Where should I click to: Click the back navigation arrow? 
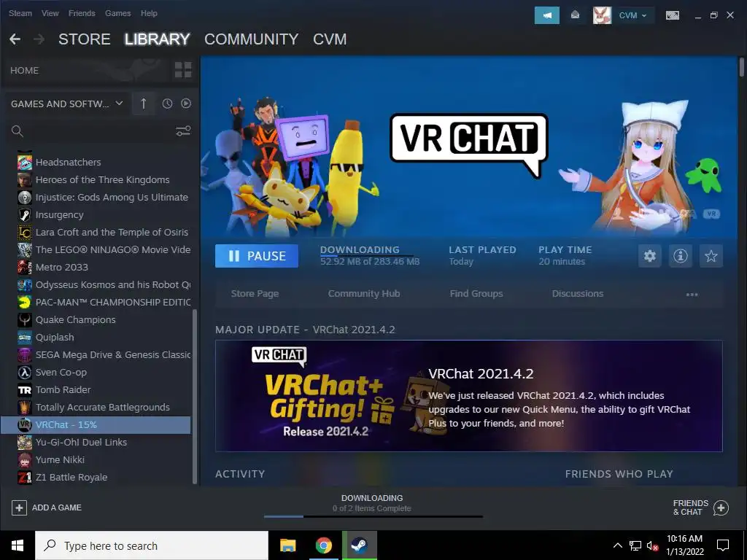click(x=15, y=39)
